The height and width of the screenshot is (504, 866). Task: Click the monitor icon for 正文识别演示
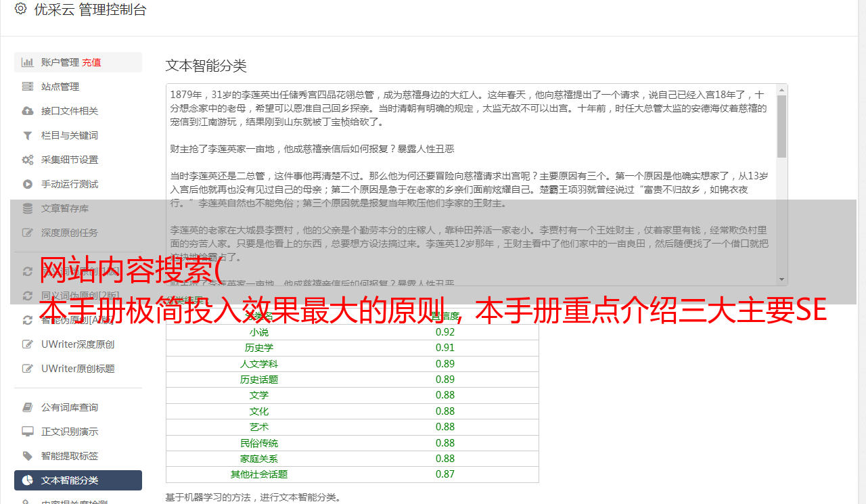[28, 432]
